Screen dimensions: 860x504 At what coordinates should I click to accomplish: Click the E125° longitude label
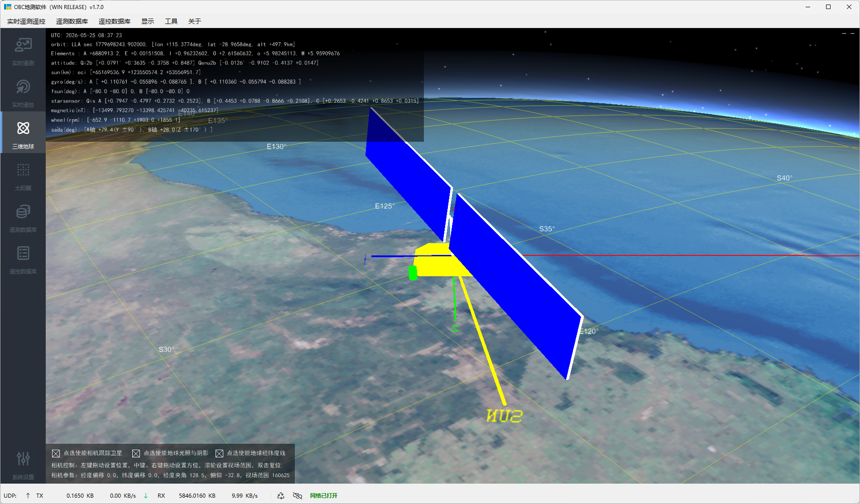384,206
